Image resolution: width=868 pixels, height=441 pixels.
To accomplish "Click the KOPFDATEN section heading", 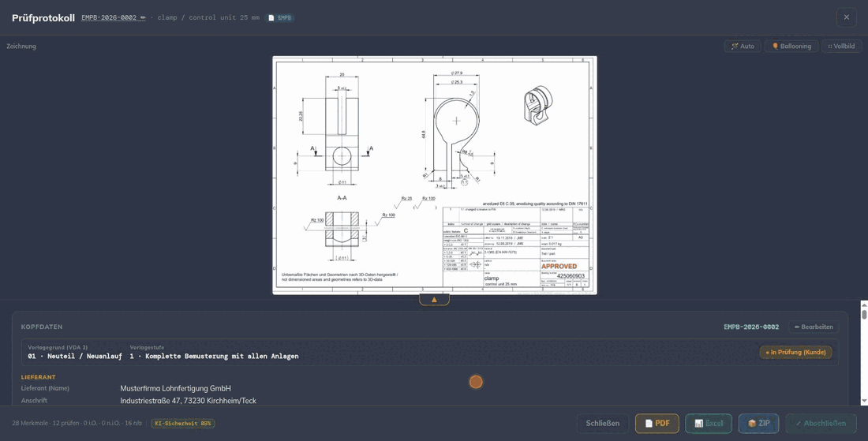I will tap(42, 327).
